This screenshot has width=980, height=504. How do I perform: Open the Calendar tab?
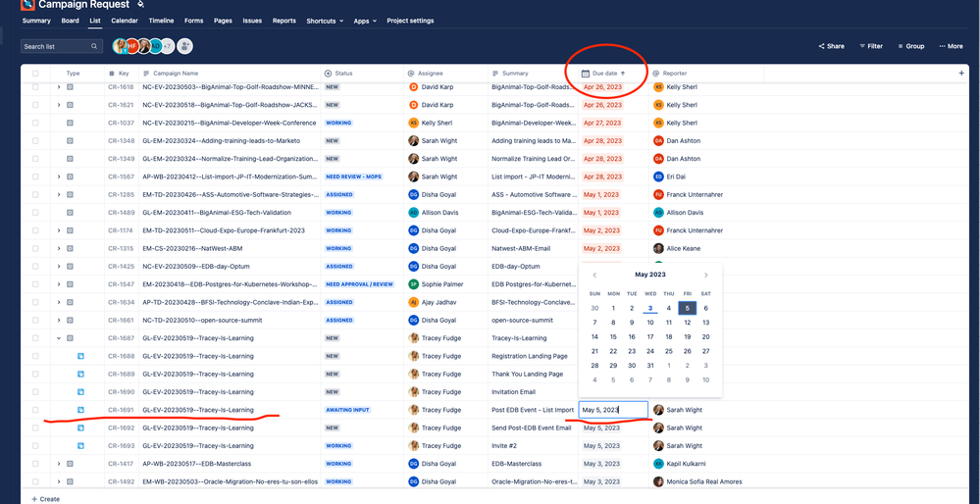click(125, 21)
